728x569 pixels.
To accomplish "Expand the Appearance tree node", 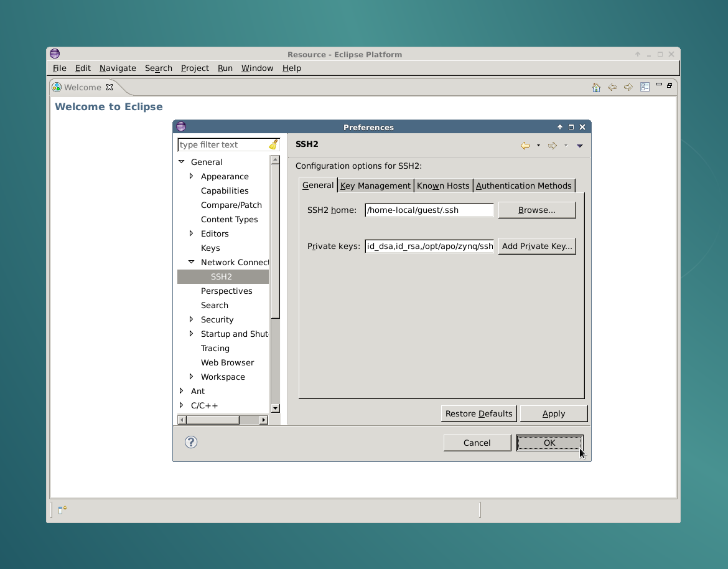I will 191,176.
